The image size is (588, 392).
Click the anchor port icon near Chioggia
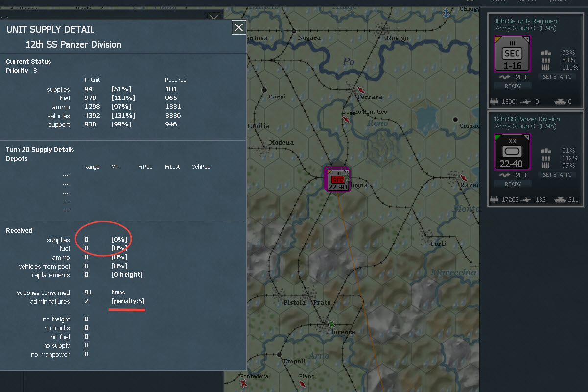pos(446,13)
